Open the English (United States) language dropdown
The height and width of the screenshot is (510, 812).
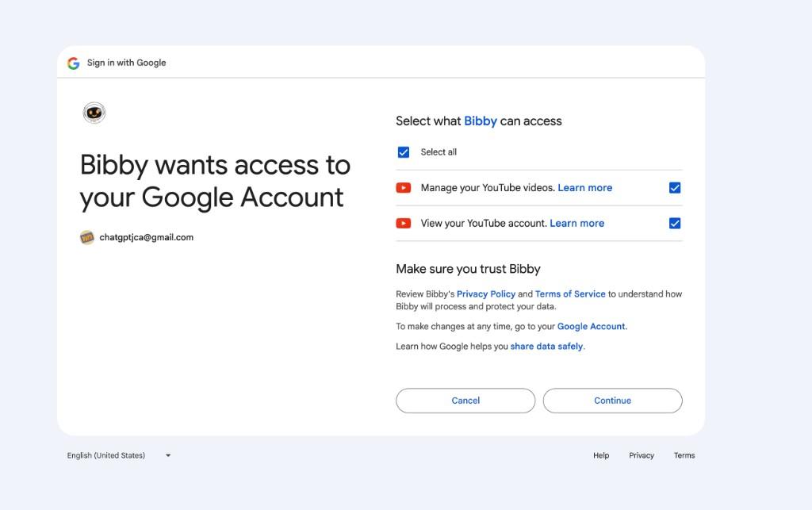(119, 455)
